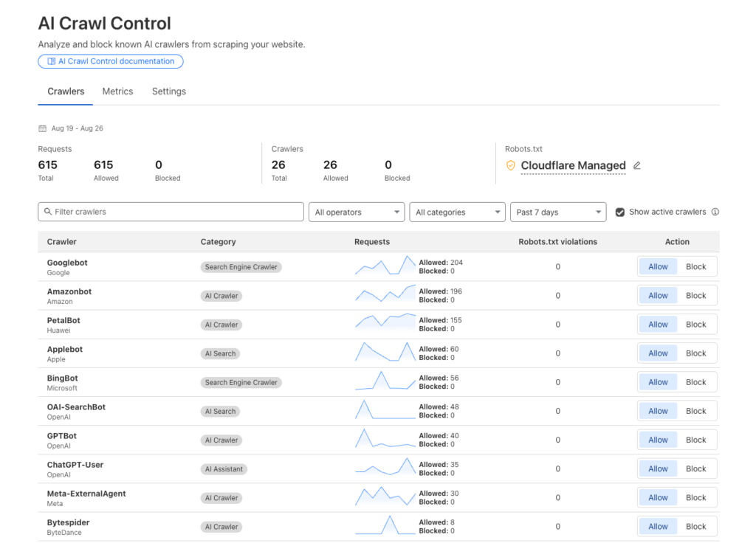
Task: Click the book icon in documentation button
Action: click(x=51, y=61)
